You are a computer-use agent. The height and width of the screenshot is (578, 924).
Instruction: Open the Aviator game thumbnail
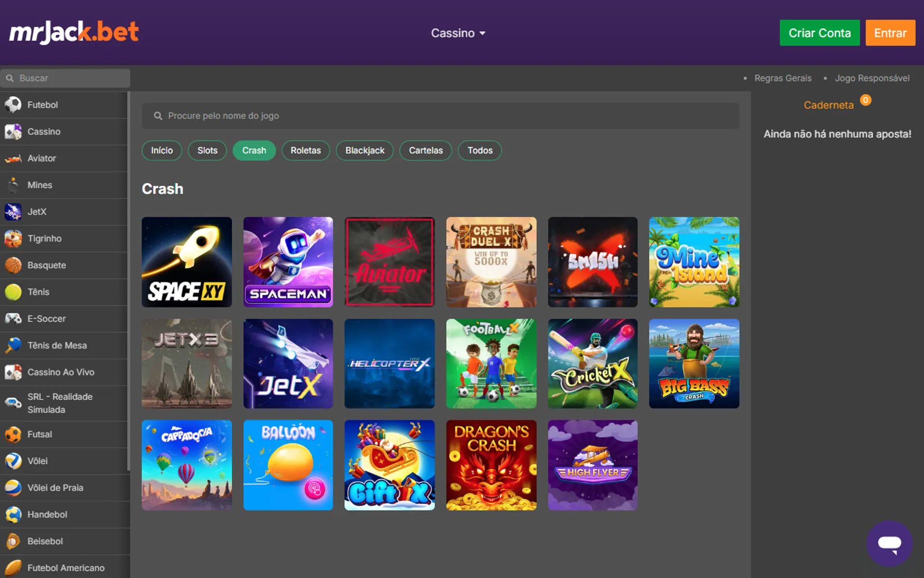tap(390, 262)
